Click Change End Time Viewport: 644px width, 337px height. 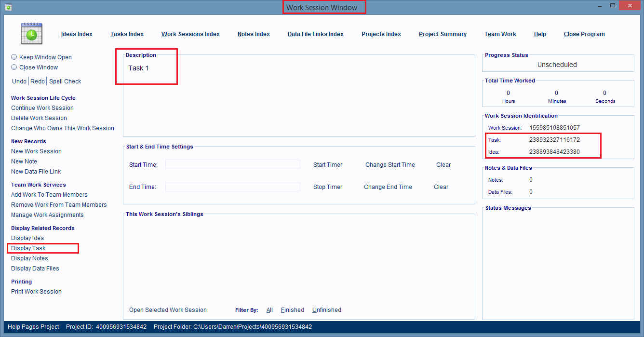coord(388,187)
